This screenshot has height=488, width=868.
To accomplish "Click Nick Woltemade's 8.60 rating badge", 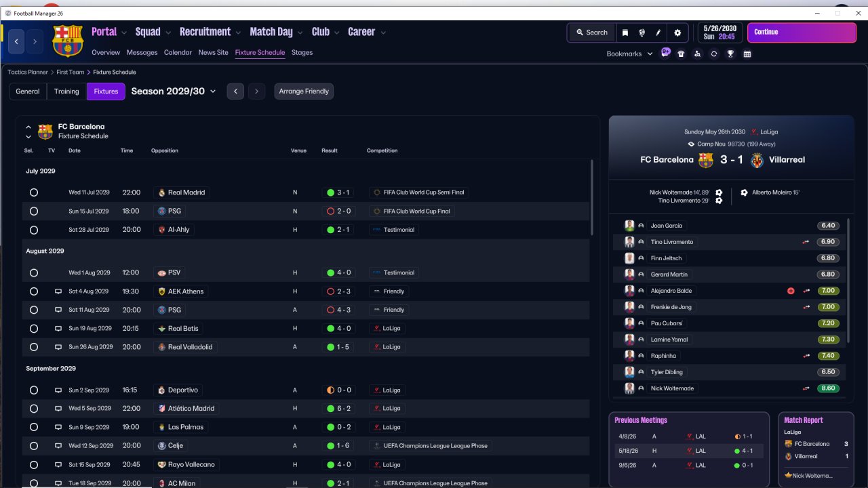I will [x=828, y=388].
